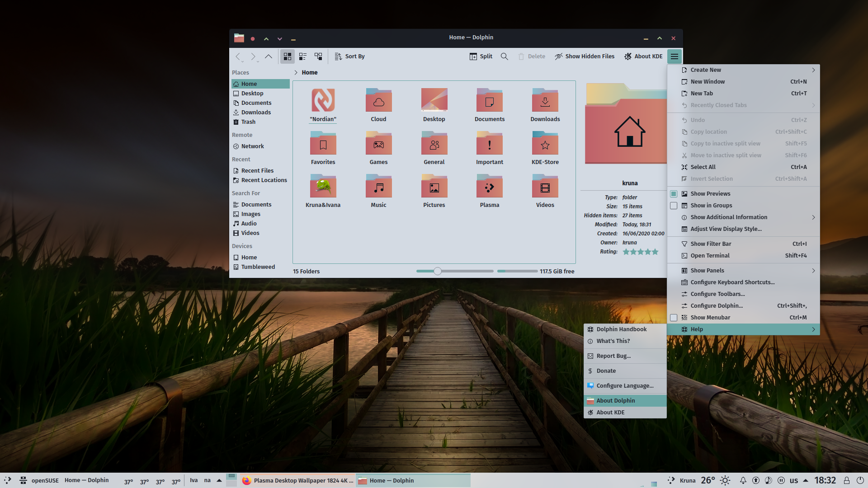868x488 pixels.
Task: Open the Games folder
Action: tap(378, 148)
